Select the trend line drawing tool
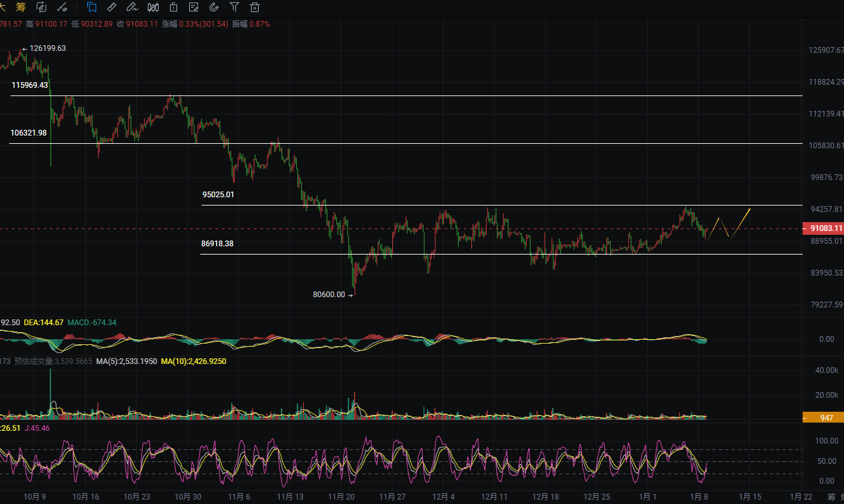 tap(62, 8)
